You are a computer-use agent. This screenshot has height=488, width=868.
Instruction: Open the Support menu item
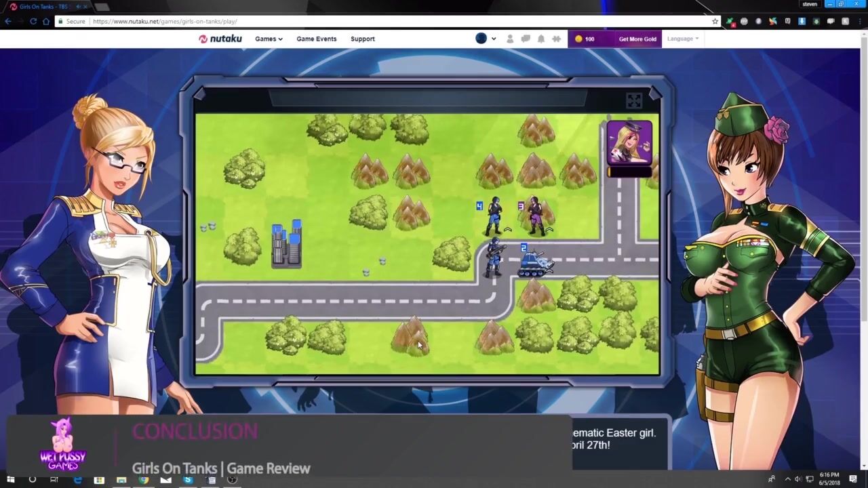click(x=362, y=39)
